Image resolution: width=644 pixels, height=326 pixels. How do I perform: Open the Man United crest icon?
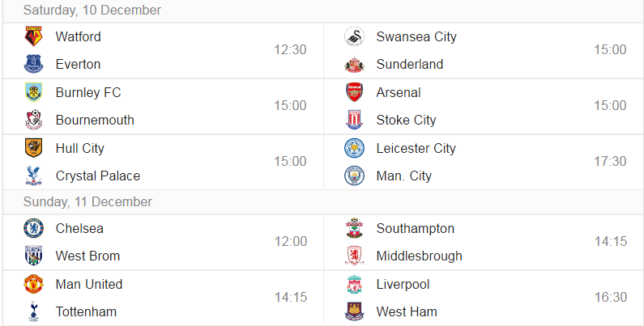pos(34,284)
